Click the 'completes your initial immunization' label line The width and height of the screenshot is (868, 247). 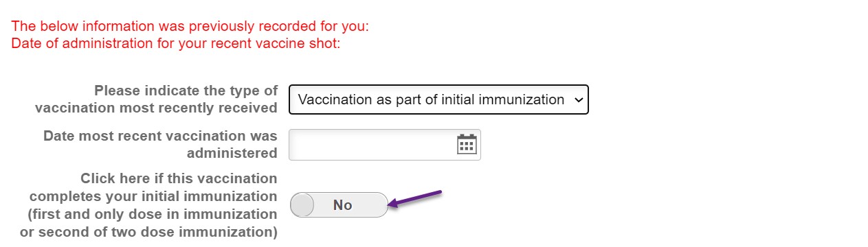click(153, 196)
